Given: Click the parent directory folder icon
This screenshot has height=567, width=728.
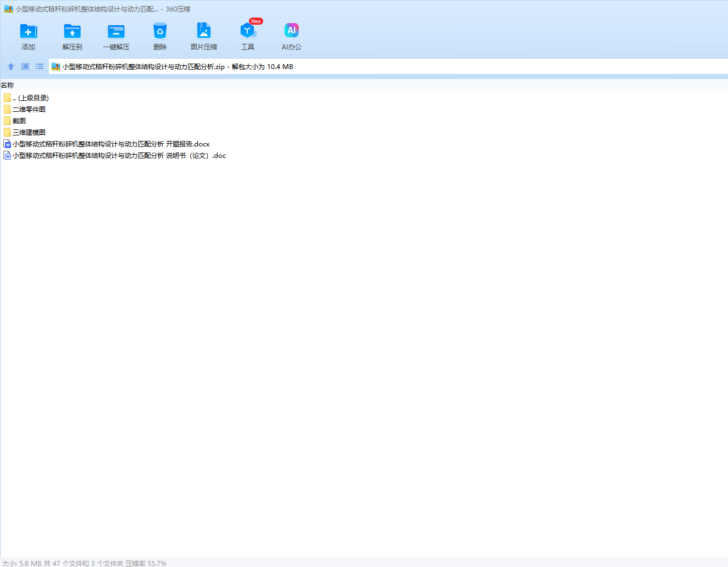Looking at the screenshot, I should [7, 98].
